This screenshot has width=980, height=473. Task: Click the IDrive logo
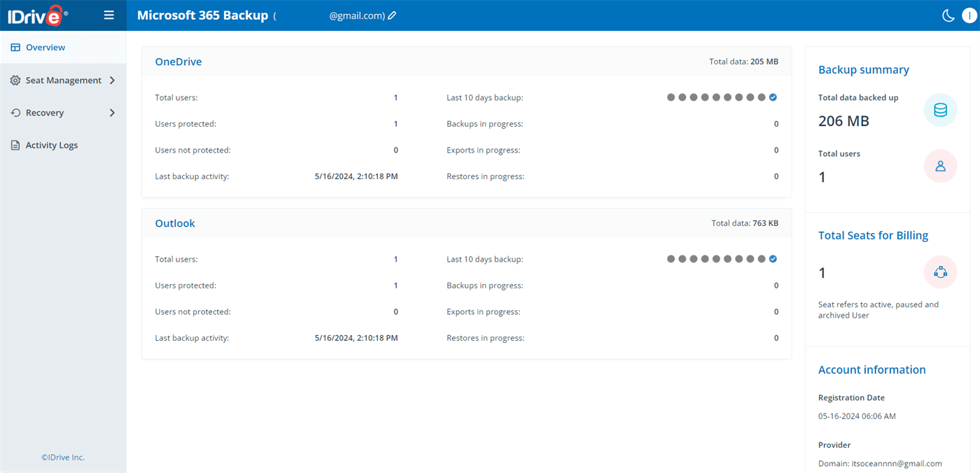38,15
